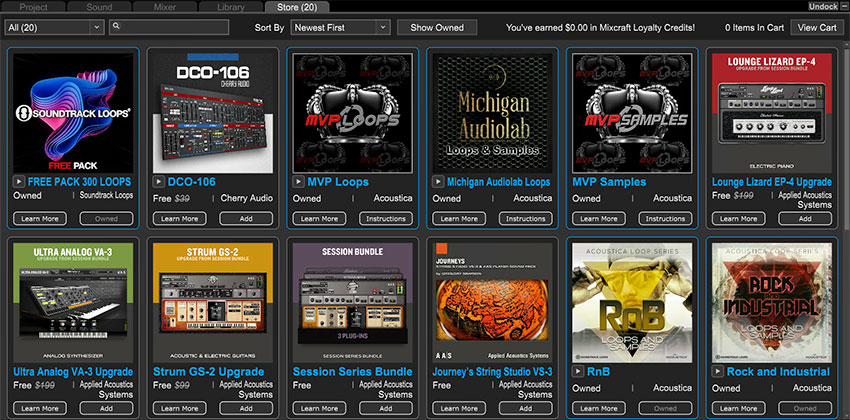
Task: Switch to the Sound tab
Action: click(x=99, y=7)
